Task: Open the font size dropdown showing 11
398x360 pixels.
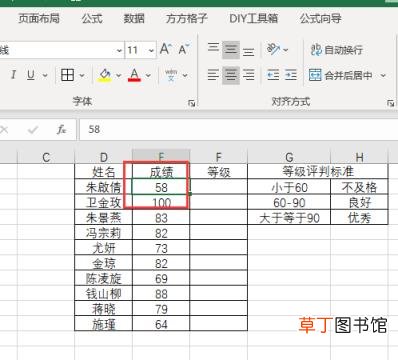Action: 151,51
